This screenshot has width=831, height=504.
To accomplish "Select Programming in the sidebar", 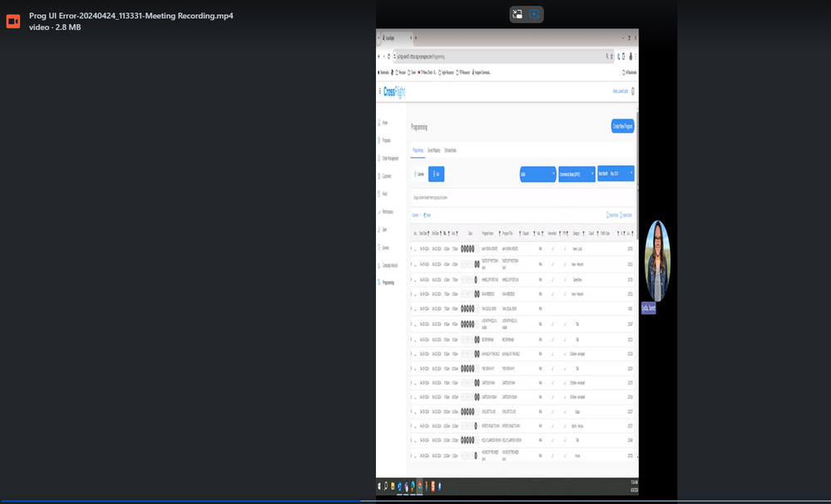I will coord(386,283).
